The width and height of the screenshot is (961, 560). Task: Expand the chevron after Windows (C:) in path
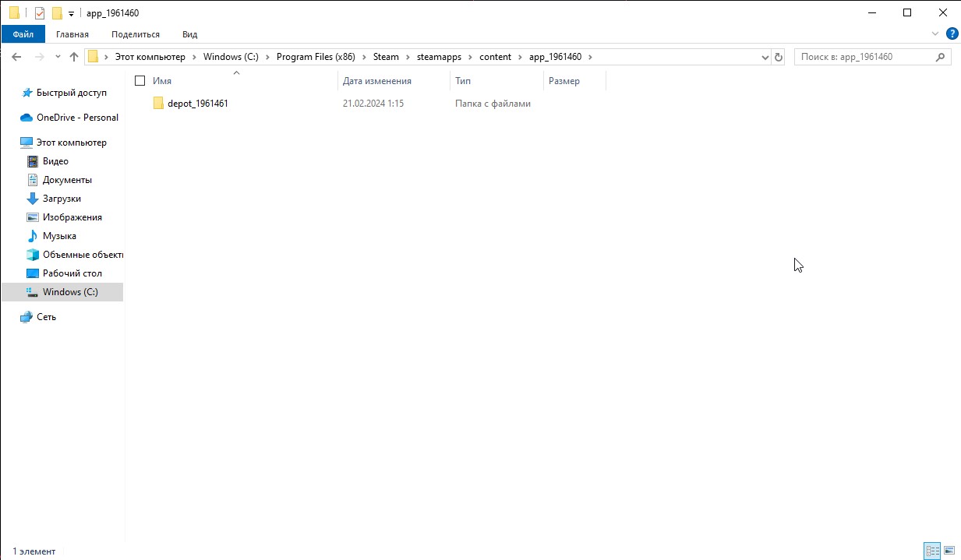[x=267, y=57]
